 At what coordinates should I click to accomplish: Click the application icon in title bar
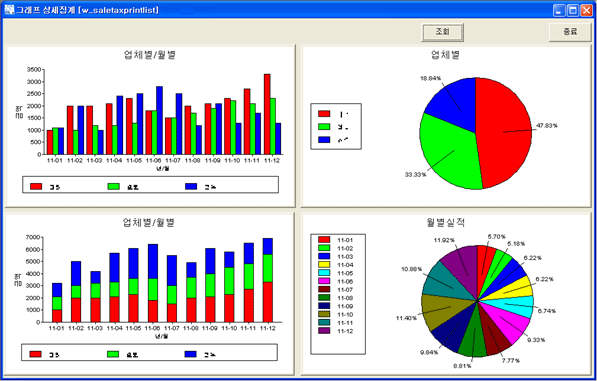pos(9,10)
